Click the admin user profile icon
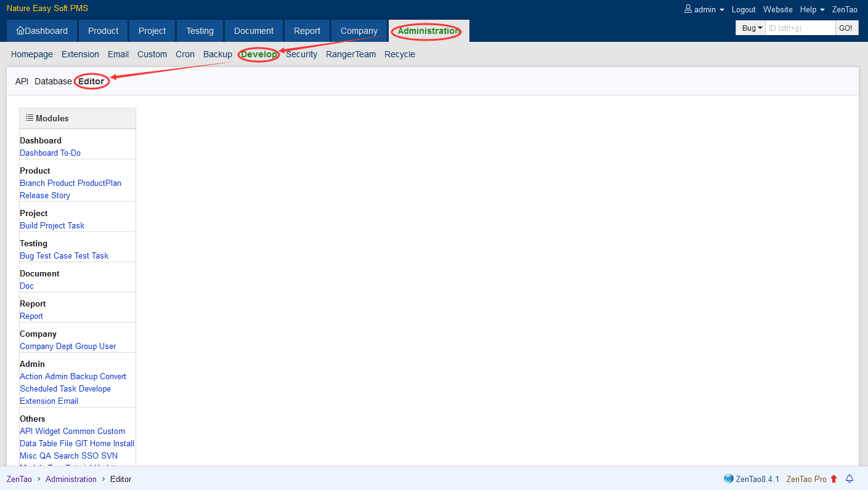Screen dimensions: 868x490 pyautogui.click(x=688, y=9)
